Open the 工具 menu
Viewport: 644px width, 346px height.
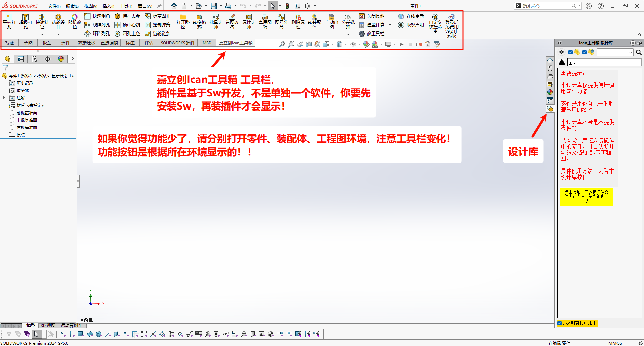pyautogui.click(x=126, y=6)
